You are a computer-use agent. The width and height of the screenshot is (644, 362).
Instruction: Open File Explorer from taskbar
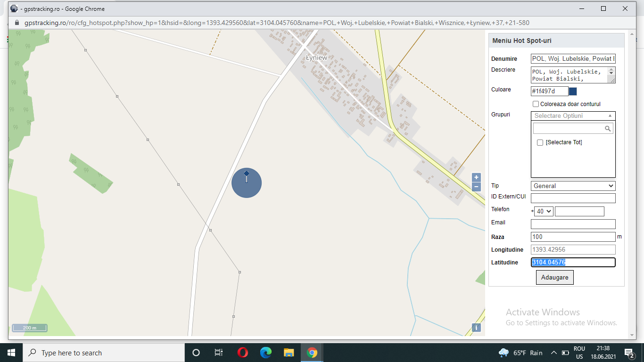pyautogui.click(x=289, y=353)
